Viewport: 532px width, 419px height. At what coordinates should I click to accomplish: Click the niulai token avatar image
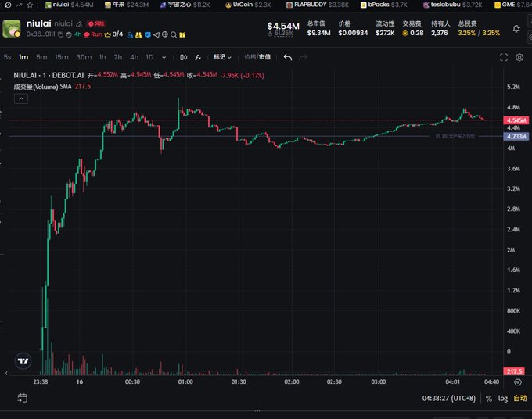(x=12, y=29)
